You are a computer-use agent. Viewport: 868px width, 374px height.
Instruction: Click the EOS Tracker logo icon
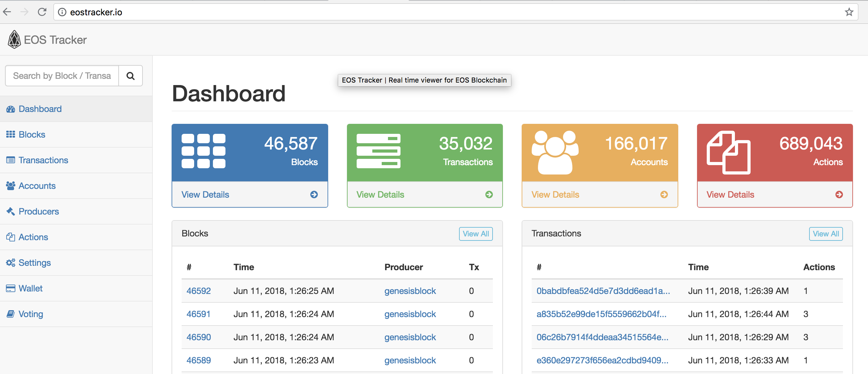(x=14, y=40)
